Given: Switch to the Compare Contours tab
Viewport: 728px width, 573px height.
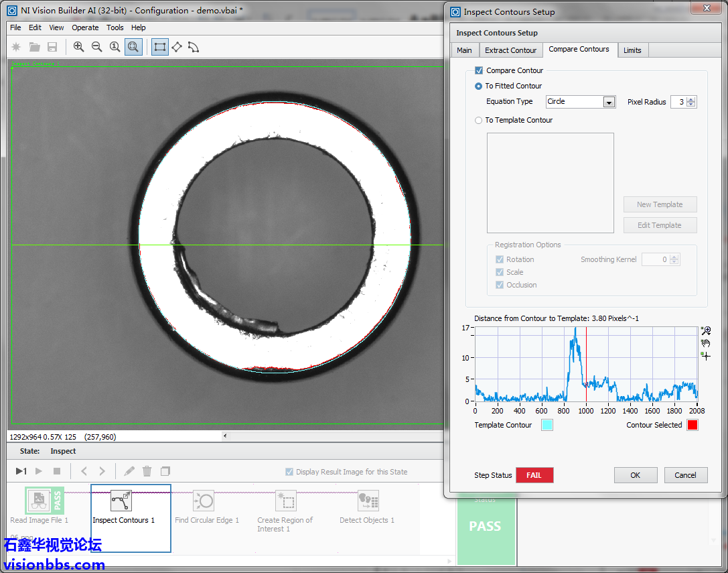Looking at the screenshot, I should 579,50.
